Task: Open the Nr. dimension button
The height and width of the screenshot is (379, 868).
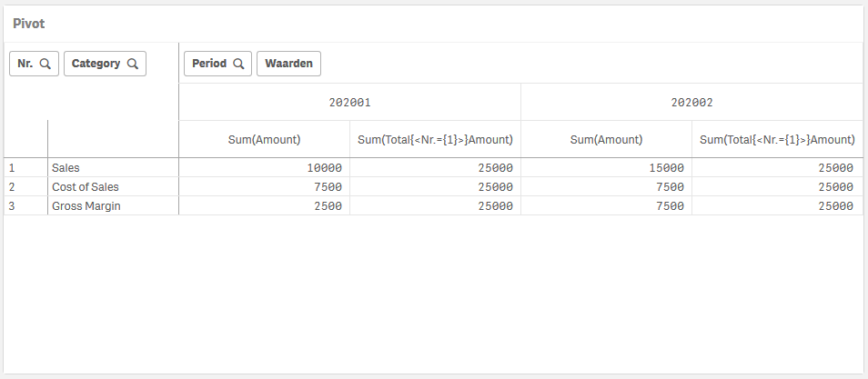Action: [34, 64]
